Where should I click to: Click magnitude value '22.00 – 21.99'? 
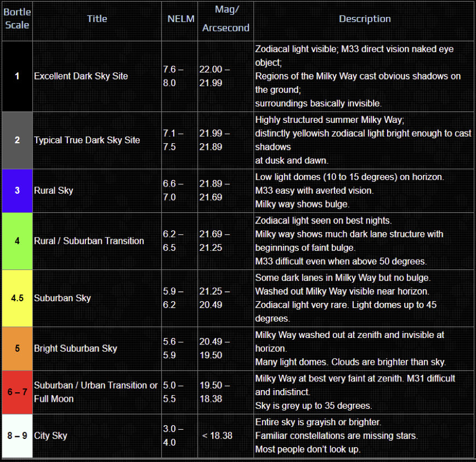(x=214, y=76)
